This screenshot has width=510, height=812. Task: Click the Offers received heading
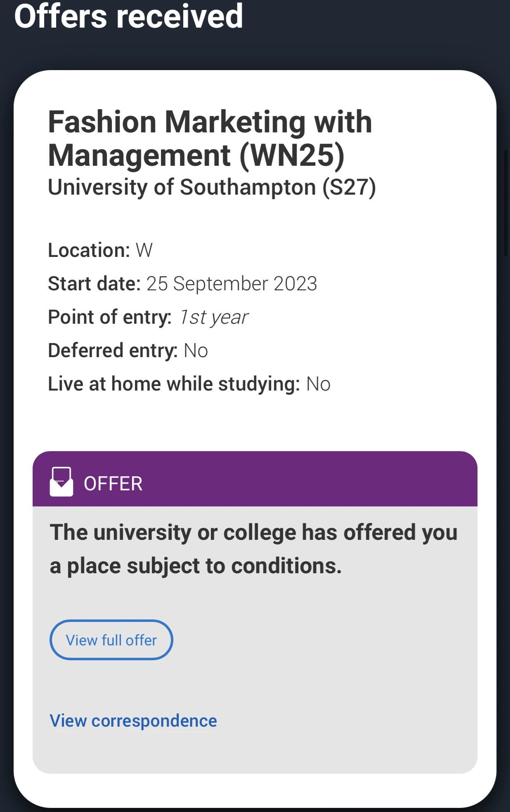coord(128,16)
